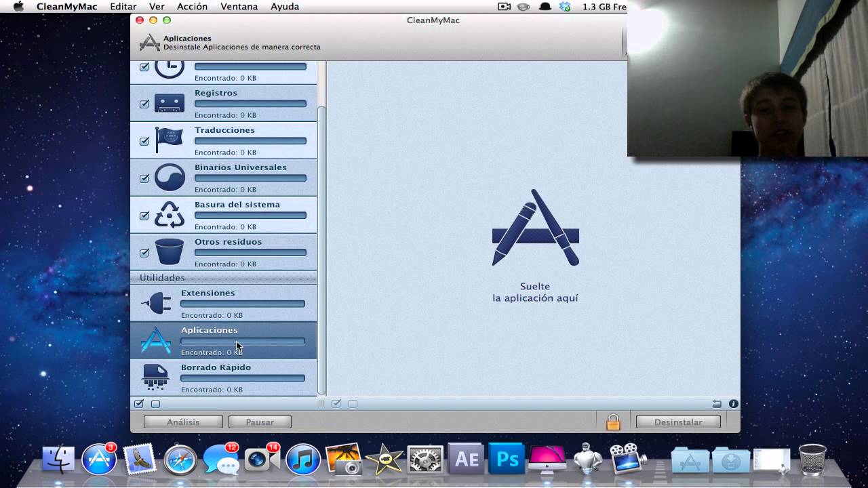Viewport: 868px width, 488px height.
Task: Open After Effects from the Dock
Action: (467, 460)
